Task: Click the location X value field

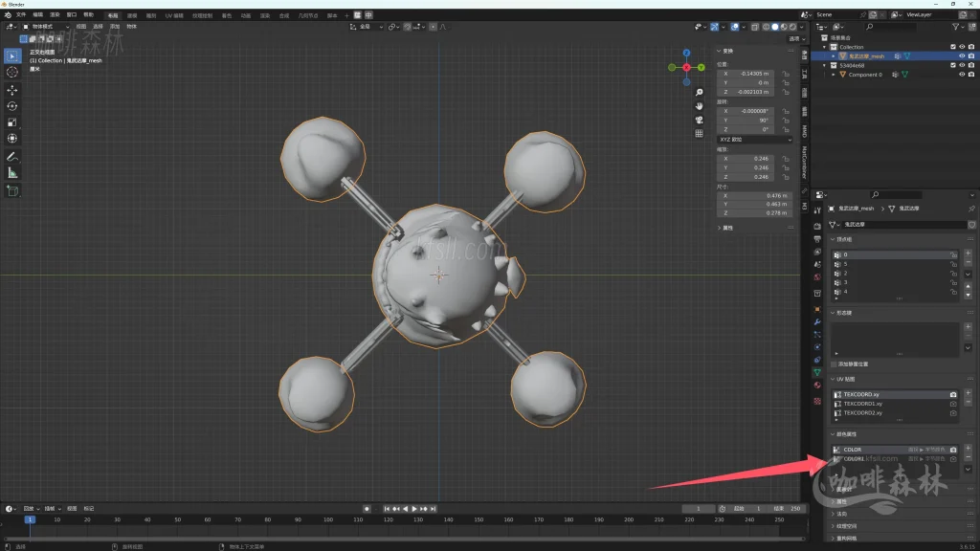Action: [x=748, y=74]
